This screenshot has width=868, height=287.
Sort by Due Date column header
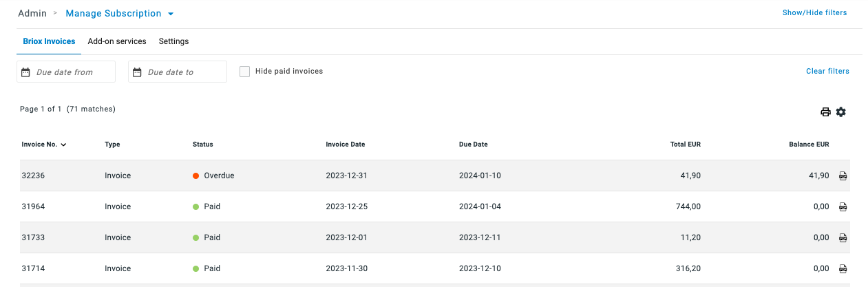click(474, 145)
